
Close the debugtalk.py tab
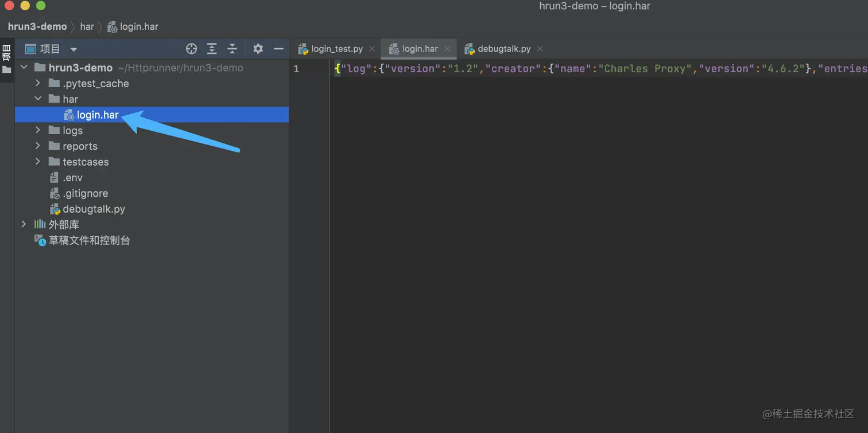point(540,49)
